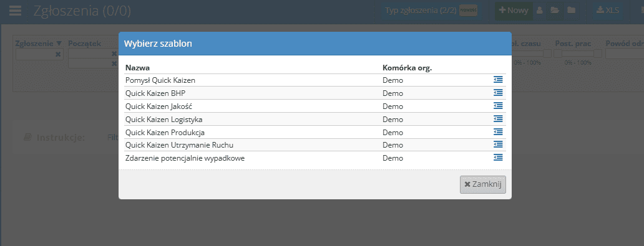Click the user icon beside Nowy
The width and height of the screenshot is (644, 246).
click(540, 11)
